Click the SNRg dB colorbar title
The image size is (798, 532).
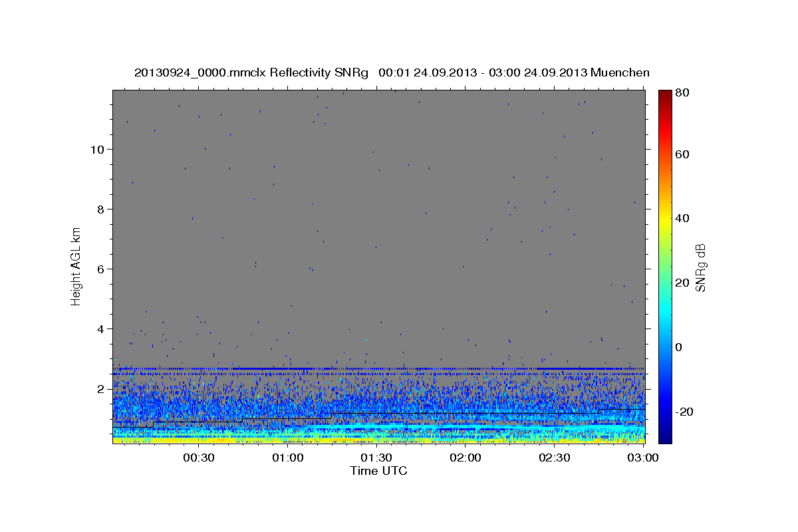(x=701, y=267)
